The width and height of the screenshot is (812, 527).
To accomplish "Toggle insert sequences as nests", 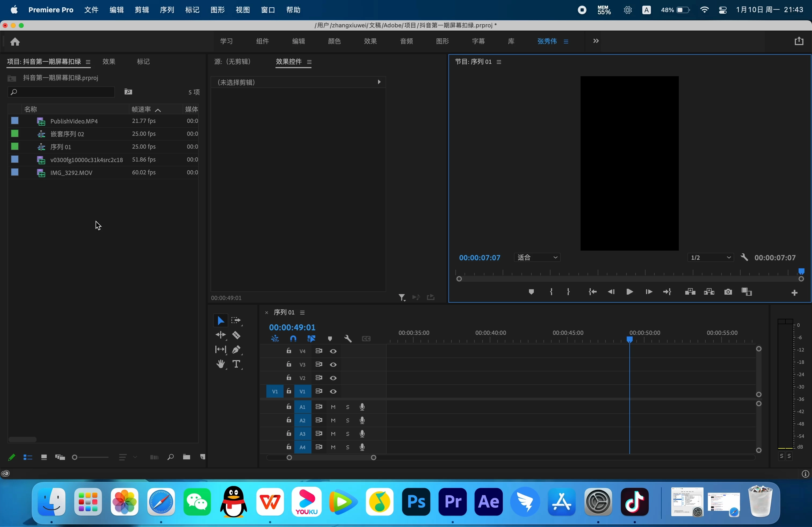I will point(275,339).
